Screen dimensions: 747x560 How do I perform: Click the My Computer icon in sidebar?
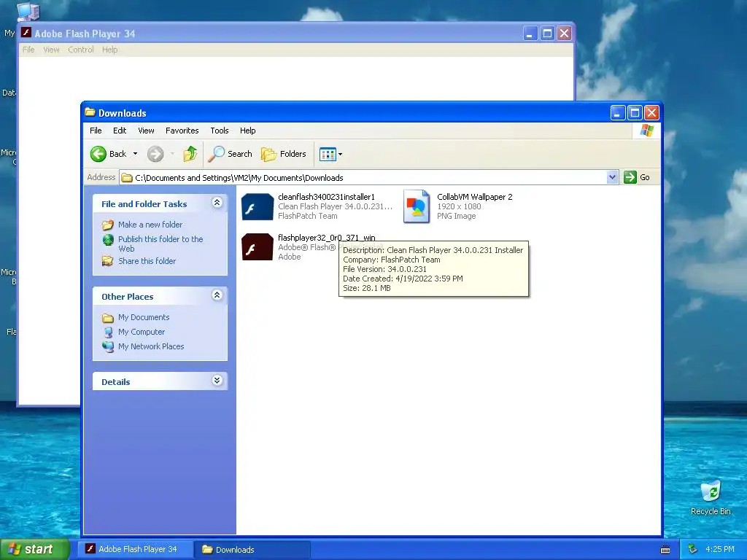108,332
